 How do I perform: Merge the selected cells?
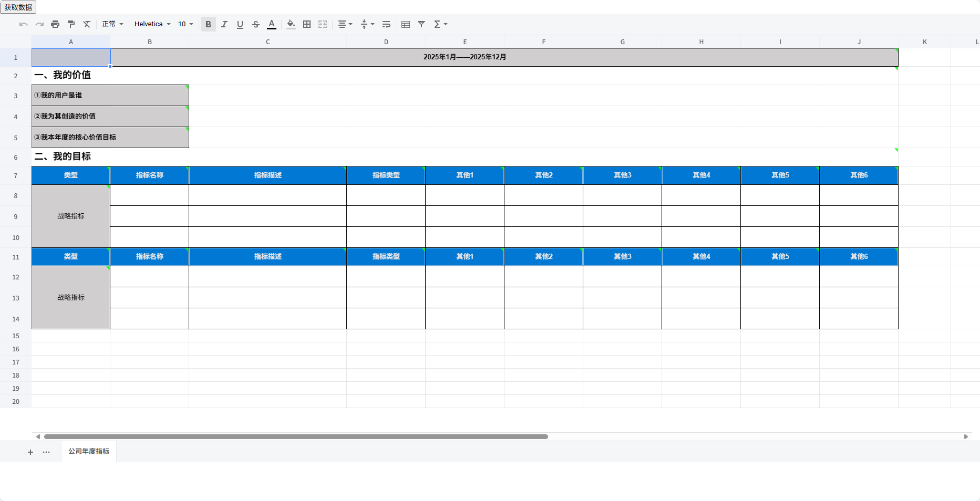click(x=322, y=24)
